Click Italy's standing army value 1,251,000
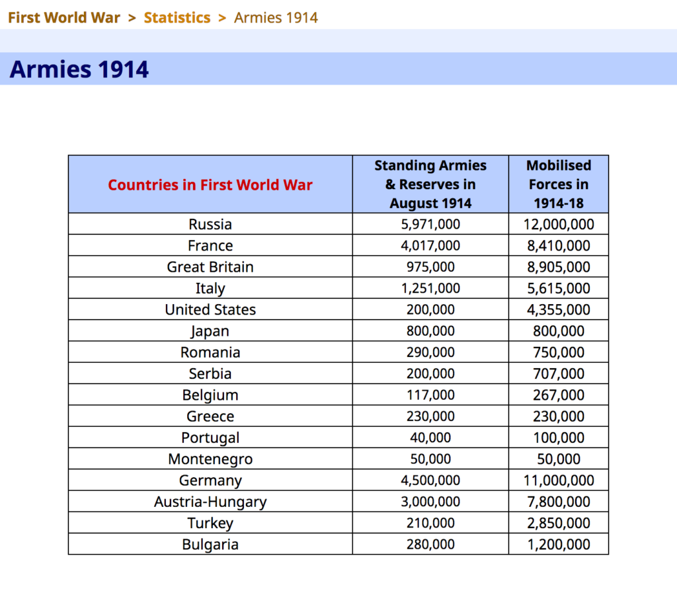 point(430,288)
